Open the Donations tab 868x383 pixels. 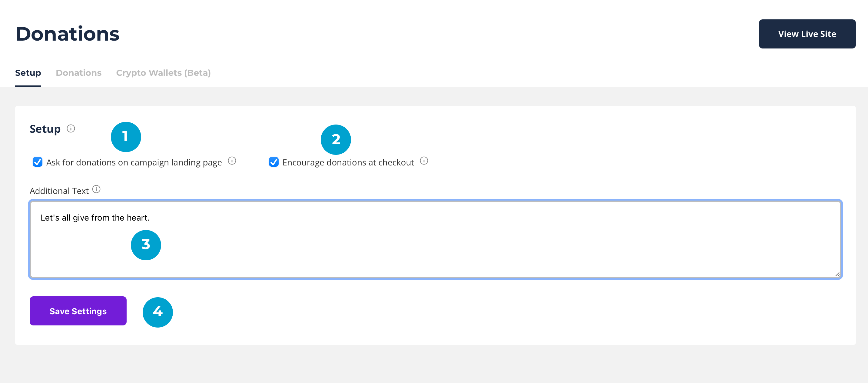coord(78,73)
